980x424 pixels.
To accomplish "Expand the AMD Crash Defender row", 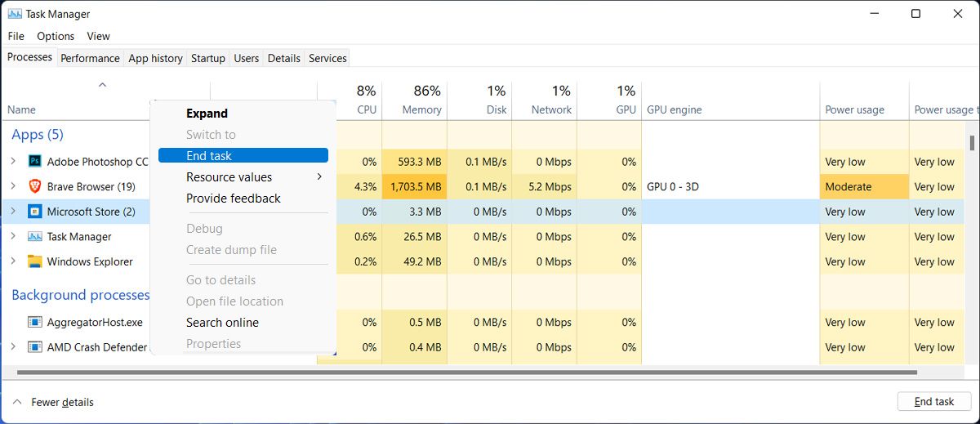I will pyautogui.click(x=13, y=347).
